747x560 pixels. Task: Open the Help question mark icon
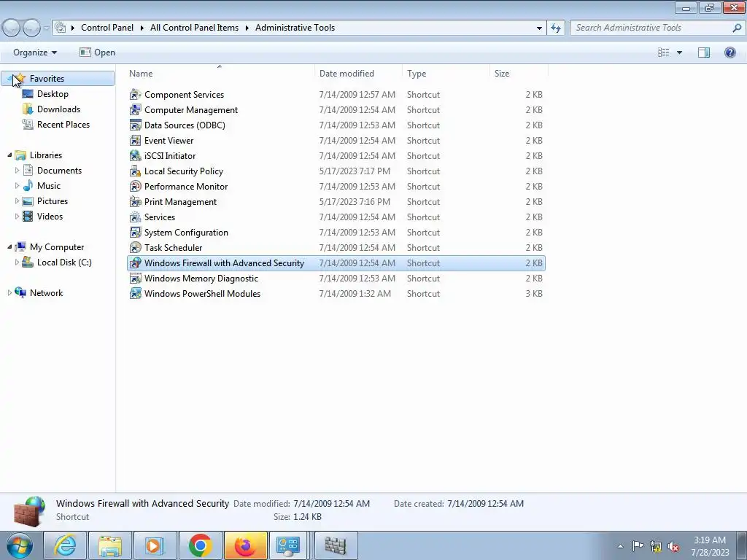(x=729, y=52)
